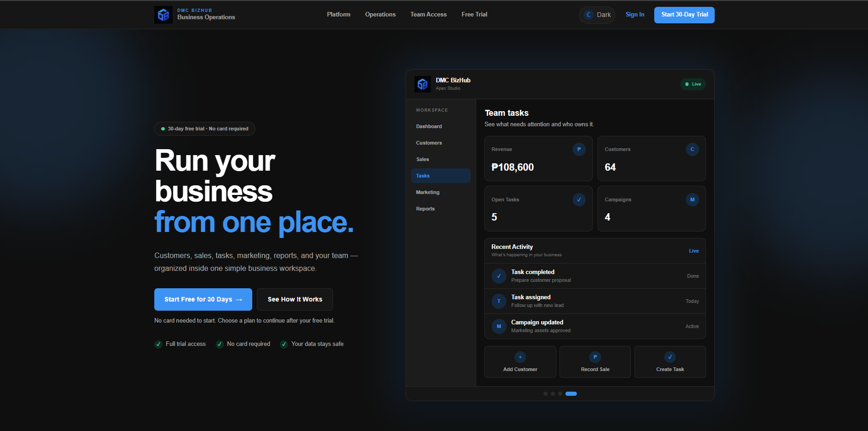Click the Your data stays safe check icon
The height and width of the screenshot is (431, 868).
284,344
